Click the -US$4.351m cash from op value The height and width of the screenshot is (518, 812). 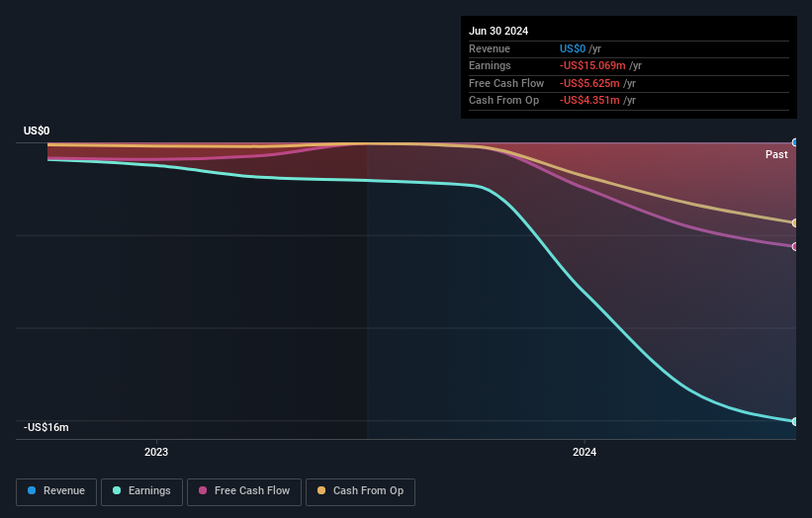589,101
